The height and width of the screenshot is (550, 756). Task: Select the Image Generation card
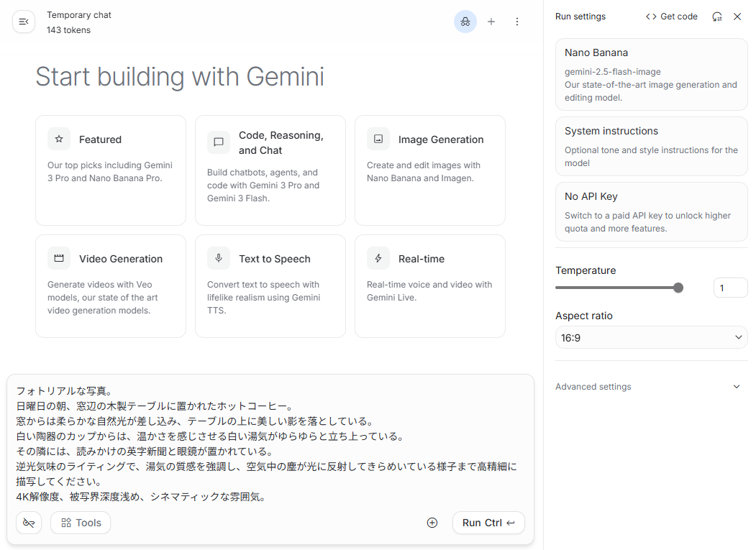point(430,170)
